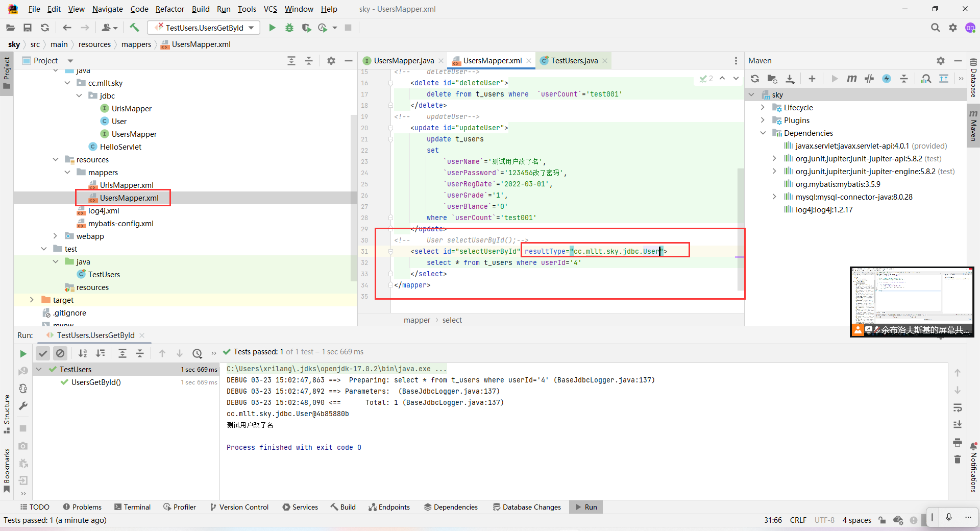Change line separator CRLF in status bar
The image size is (980, 531).
point(798,520)
